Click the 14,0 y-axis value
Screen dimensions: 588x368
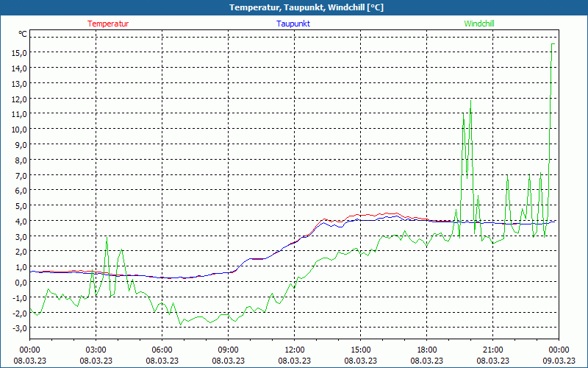[x=19, y=68]
